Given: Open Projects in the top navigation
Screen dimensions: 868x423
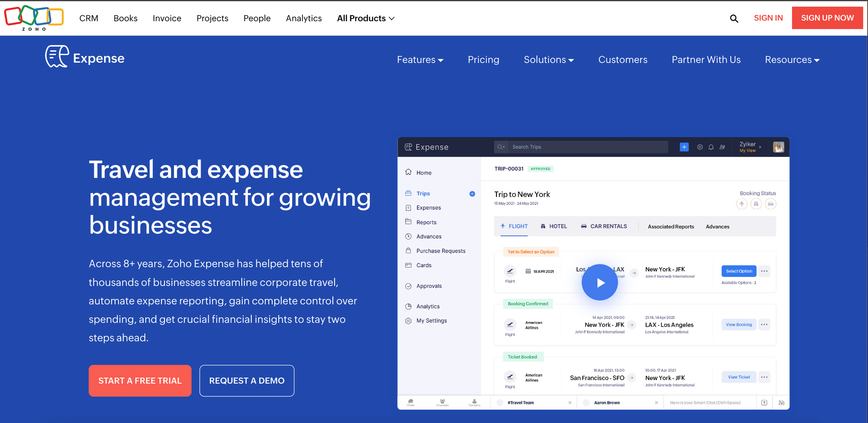Looking at the screenshot, I should 212,18.
